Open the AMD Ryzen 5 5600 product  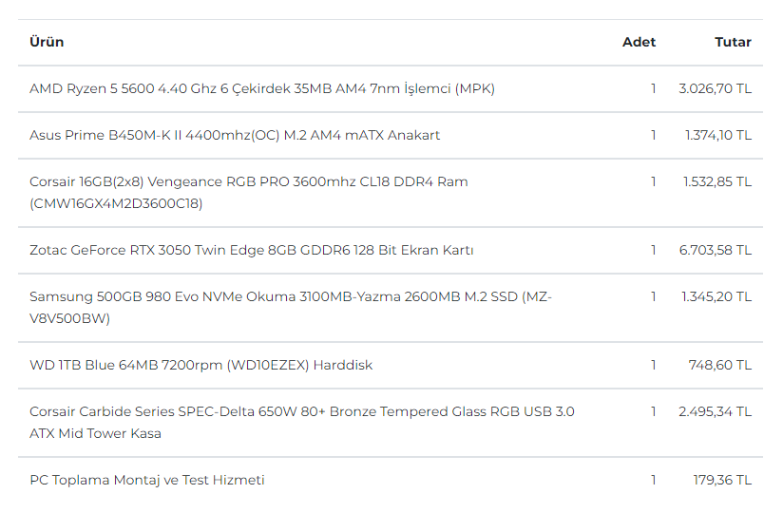point(261,88)
